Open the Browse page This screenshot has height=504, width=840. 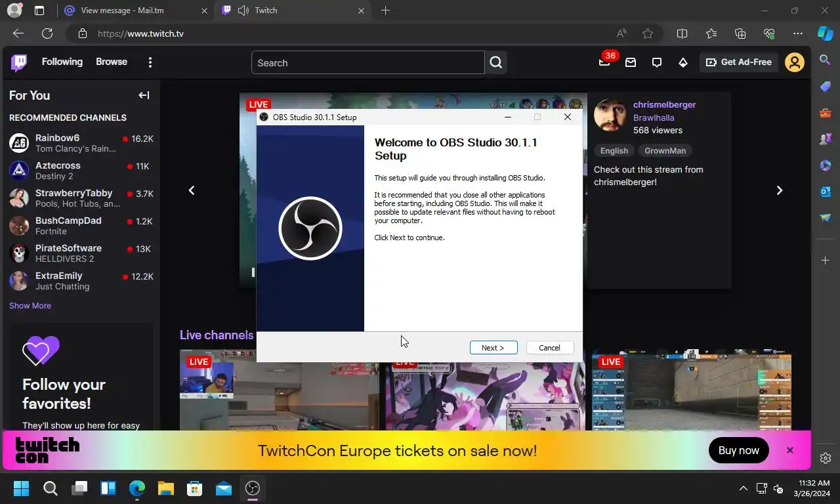[112, 62]
